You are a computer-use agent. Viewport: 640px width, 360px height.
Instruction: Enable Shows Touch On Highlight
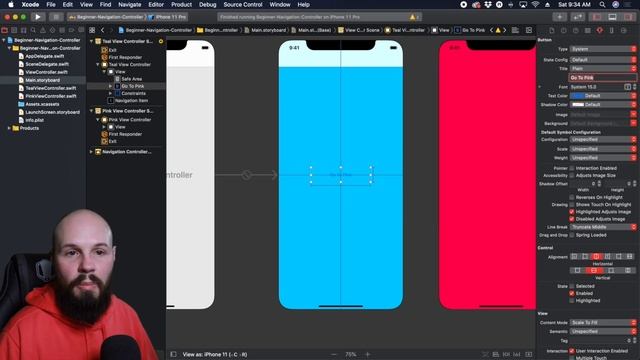coord(572,204)
